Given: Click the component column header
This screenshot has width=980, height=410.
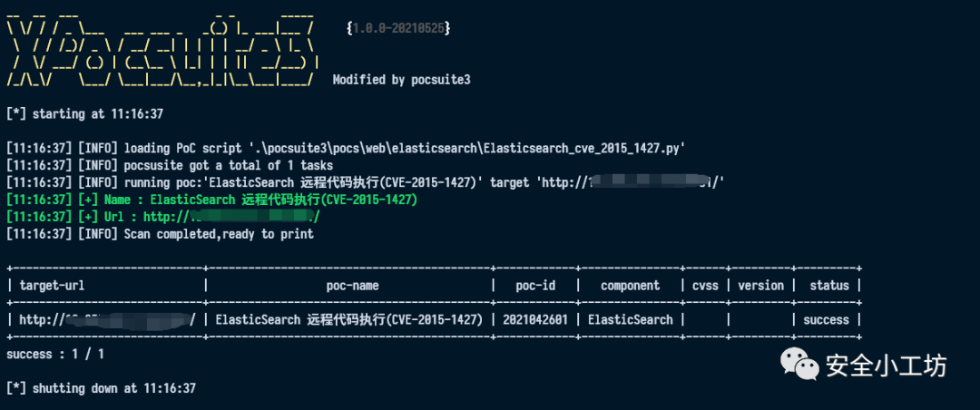Looking at the screenshot, I should pyautogui.click(x=631, y=286).
